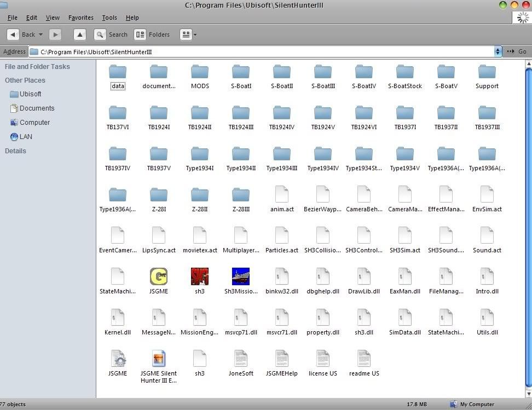Expand the Details section
532x410 pixels.
click(x=15, y=151)
